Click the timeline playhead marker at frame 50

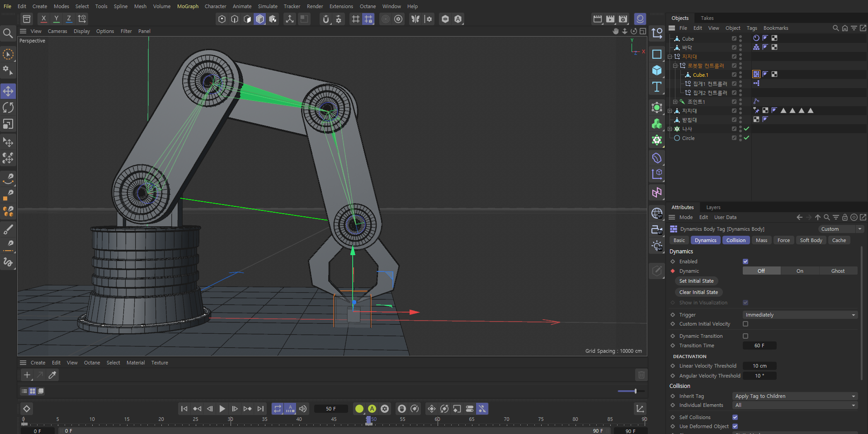pos(369,420)
